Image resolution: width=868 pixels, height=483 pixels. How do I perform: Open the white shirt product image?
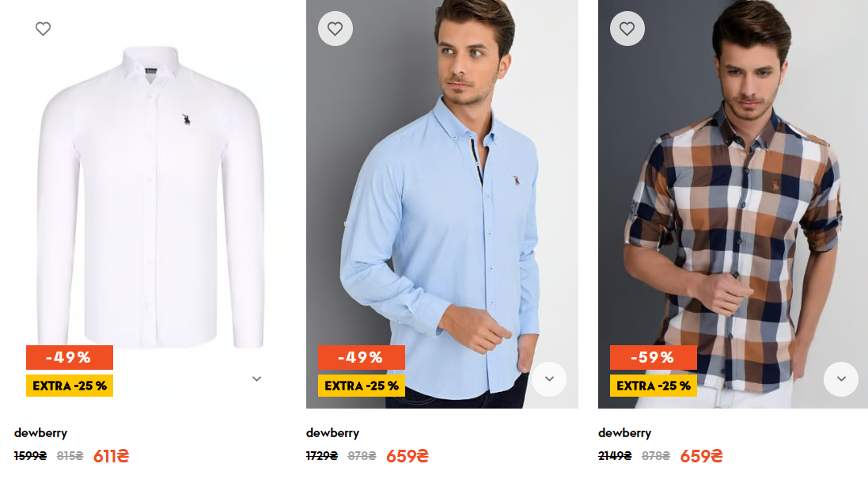click(x=150, y=198)
